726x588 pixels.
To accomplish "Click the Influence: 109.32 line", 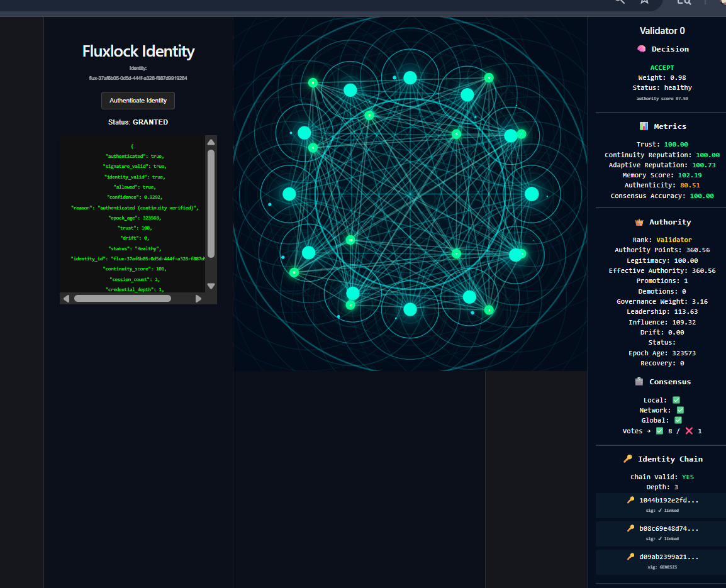I will pyautogui.click(x=662, y=322).
